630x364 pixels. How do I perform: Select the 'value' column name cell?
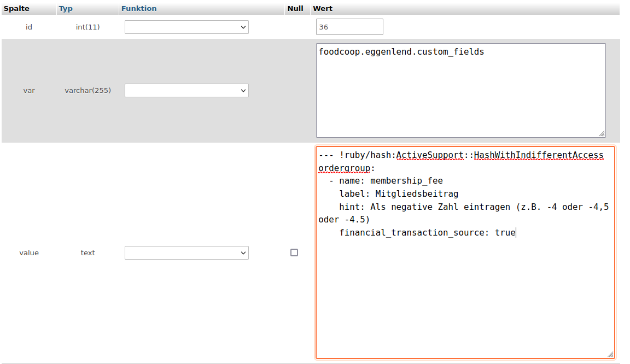[x=29, y=253]
